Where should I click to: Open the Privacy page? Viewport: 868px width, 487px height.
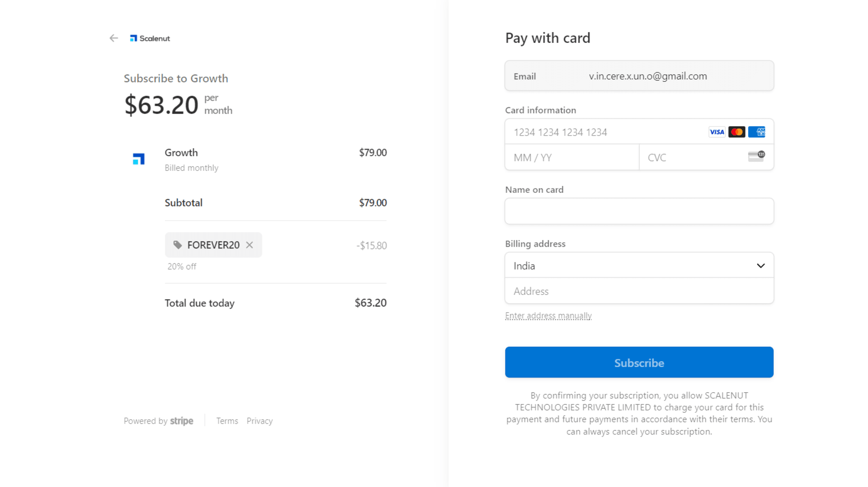click(x=259, y=421)
